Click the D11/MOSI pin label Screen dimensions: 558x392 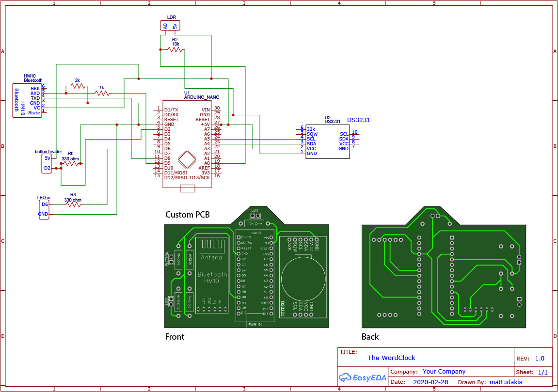click(175, 173)
